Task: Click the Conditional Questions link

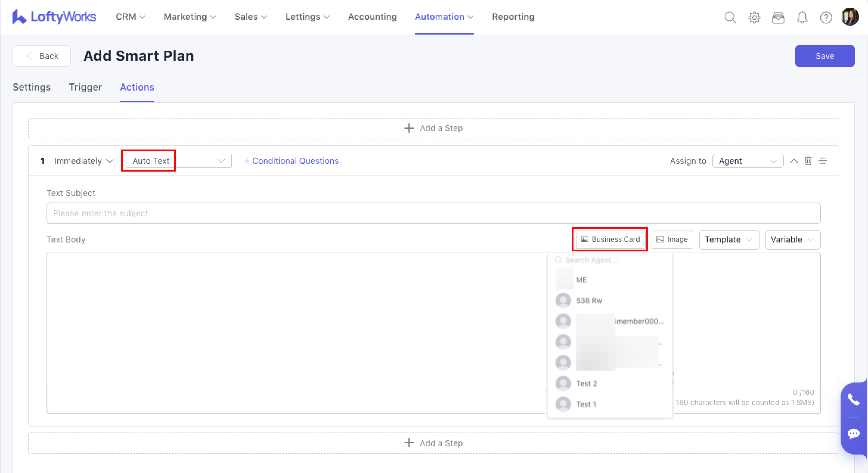Action: tap(291, 161)
